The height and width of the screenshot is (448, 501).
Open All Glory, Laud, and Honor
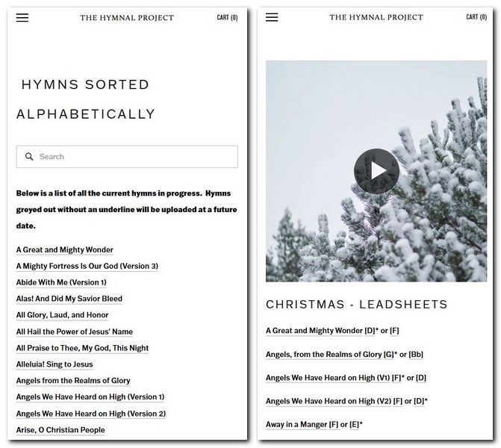[62, 315]
